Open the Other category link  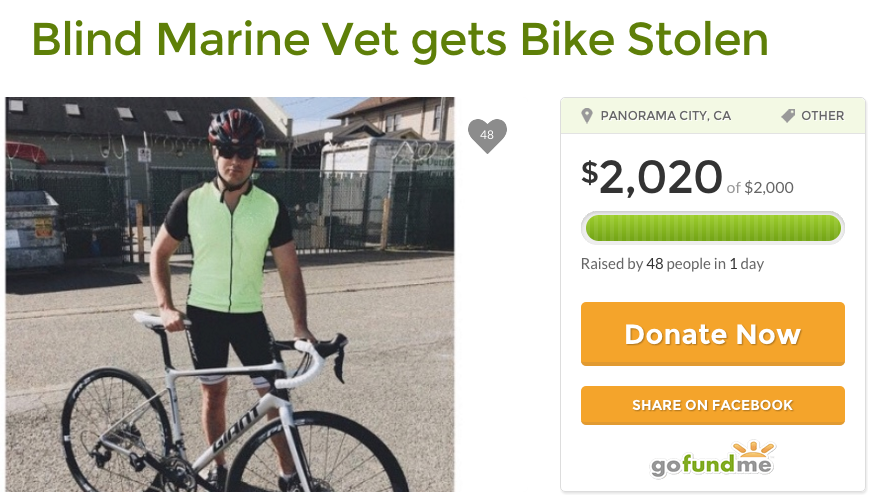pos(822,116)
